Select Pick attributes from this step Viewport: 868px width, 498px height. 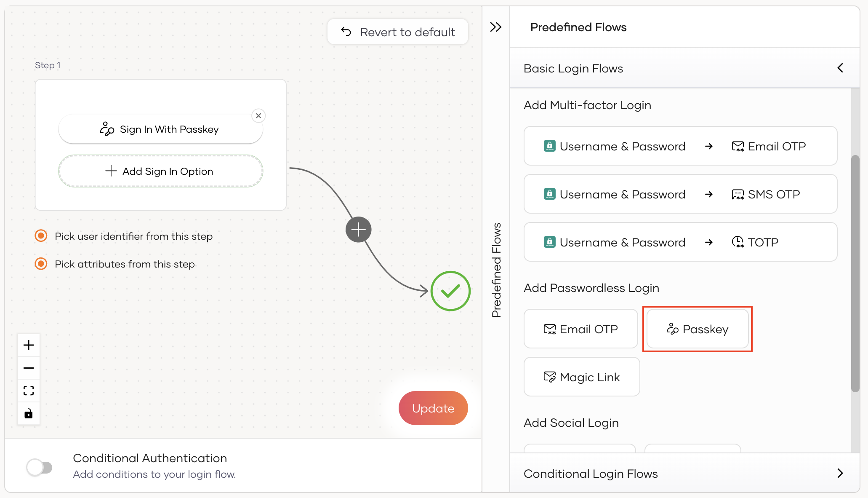[41, 264]
